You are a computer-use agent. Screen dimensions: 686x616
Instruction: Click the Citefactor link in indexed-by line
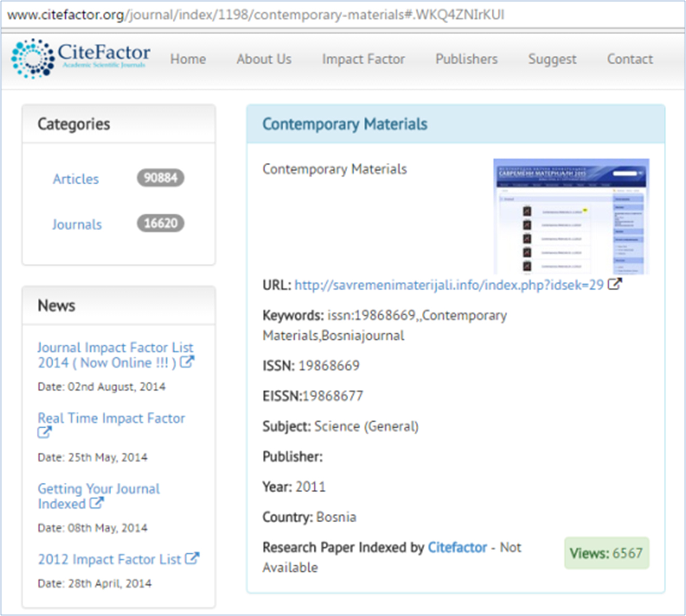tap(457, 547)
